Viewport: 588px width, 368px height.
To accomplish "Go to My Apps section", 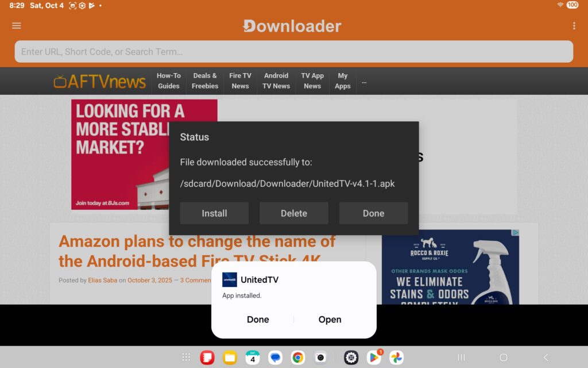I will click(343, 81).
